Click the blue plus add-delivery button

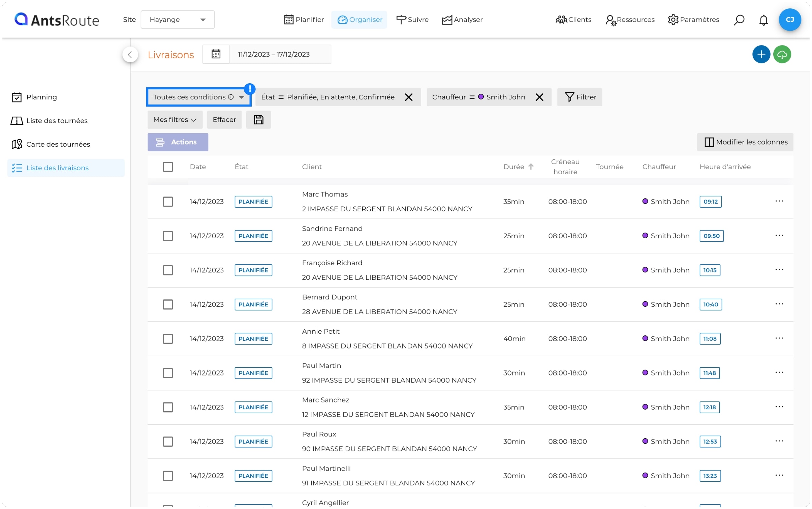pyautogui.click(x=761, y=54)
